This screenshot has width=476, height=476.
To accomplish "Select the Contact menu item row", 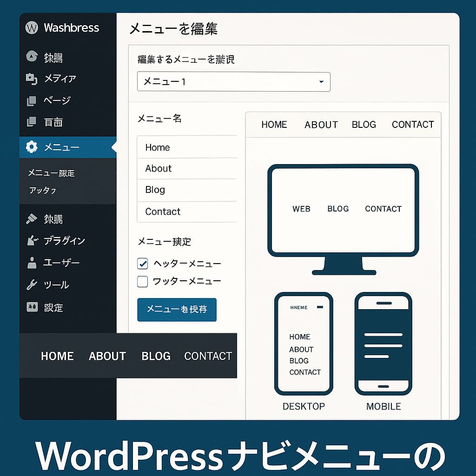I will (x=187, y=212).
